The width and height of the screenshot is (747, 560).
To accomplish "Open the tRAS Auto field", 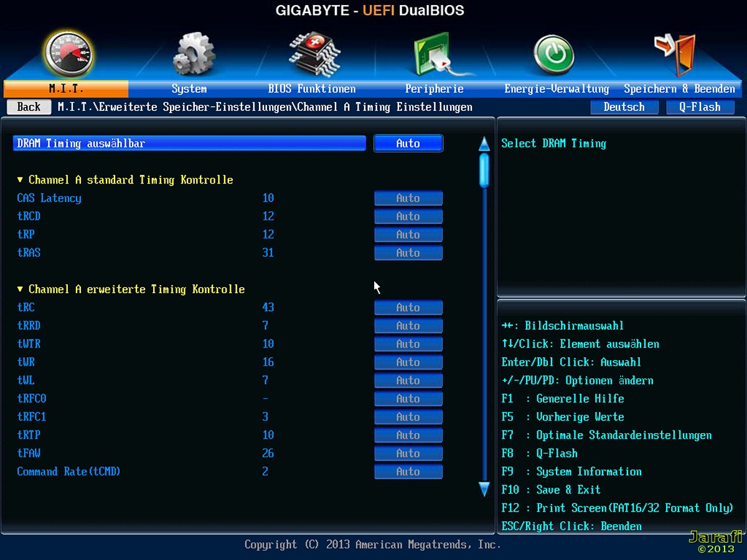I will (x=408, y=253).
